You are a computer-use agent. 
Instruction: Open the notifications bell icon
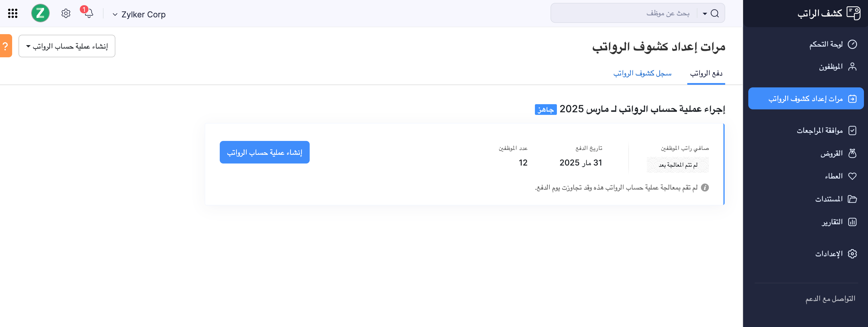click(x=88, y=14)
